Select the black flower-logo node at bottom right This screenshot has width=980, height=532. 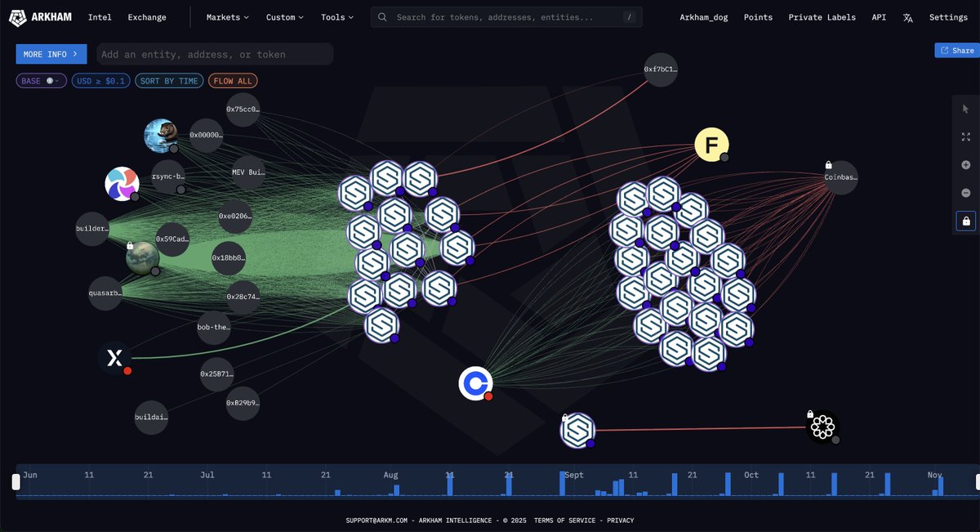pyautogui.click(x=822, y=427)
